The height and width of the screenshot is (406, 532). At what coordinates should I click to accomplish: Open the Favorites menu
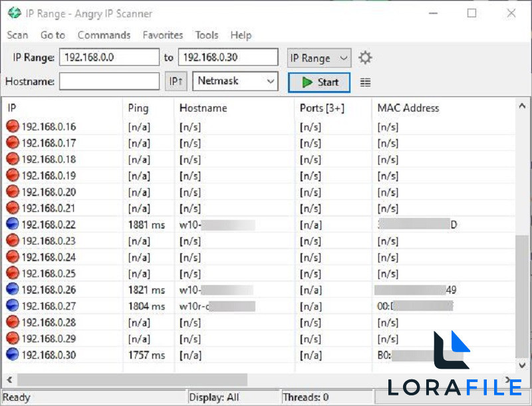point(162,35)
